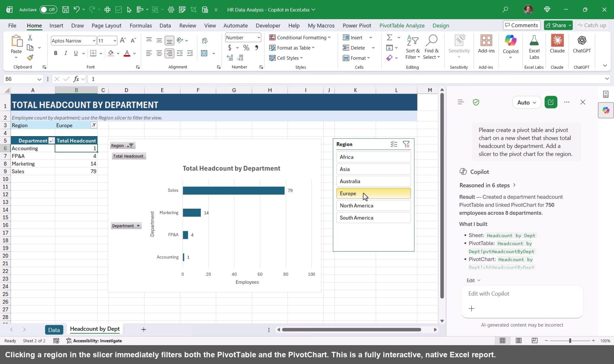Image resolution: width=614 pixels, height=364 pixels.
Task: Switch to Page Break Preview view icon
Action: [534, 341]
